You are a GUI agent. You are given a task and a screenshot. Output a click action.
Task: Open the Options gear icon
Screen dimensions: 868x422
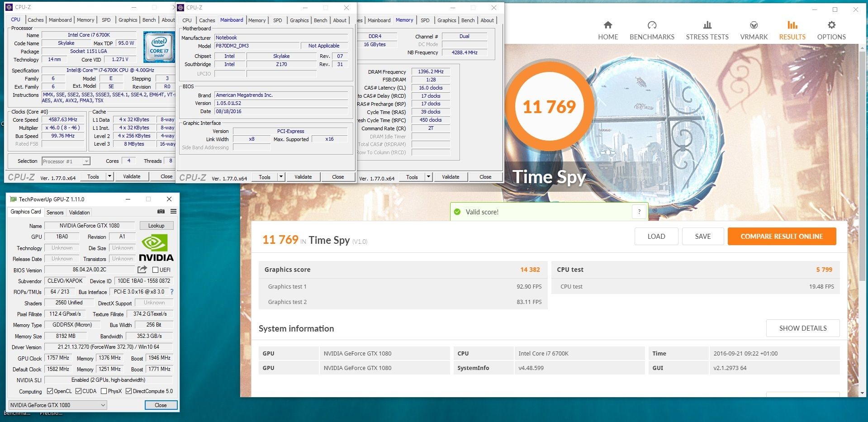click(x=831, y=25)
